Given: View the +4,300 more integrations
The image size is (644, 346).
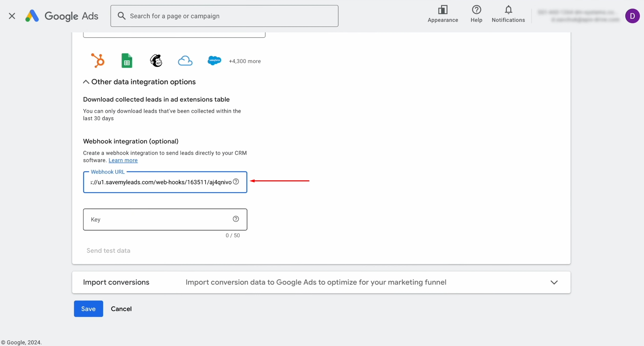Looking at the screenshot, I should pyautogui.click(x=245, y=61).
